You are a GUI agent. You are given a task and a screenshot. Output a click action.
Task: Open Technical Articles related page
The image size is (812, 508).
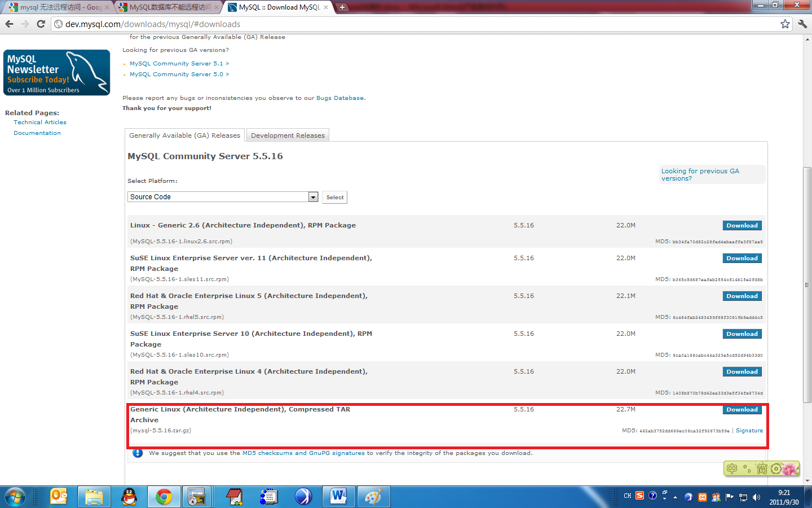pos(40,122)
